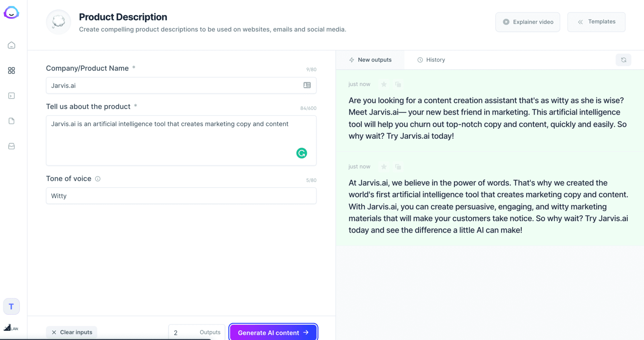This screenshot has width=644, height=340.
Task: Click the green Grammarly icon
Action: [x=301, y=153]
